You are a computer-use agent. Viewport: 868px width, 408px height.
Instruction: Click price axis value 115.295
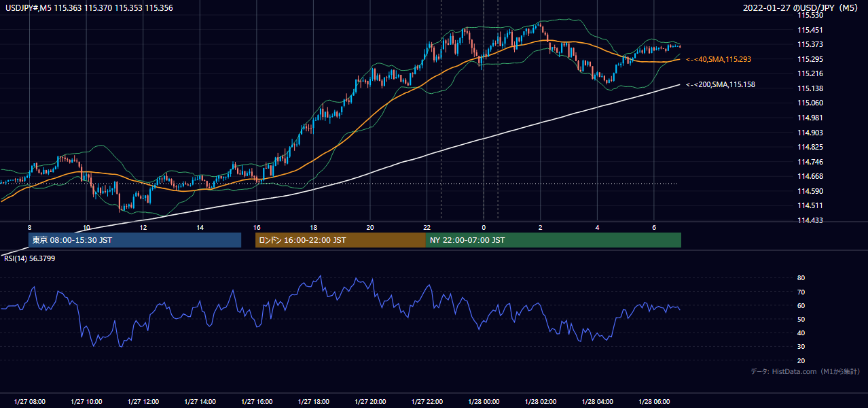pyautogui.click(x=810, y=59)
